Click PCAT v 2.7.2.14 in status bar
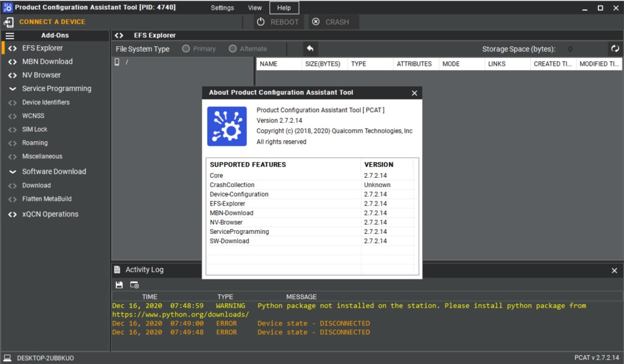 pos(597,358)
